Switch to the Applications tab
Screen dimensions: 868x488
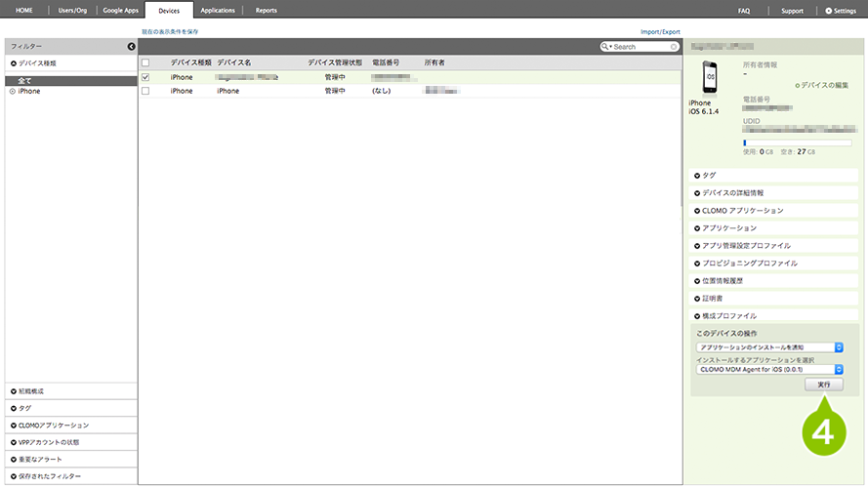217,10
